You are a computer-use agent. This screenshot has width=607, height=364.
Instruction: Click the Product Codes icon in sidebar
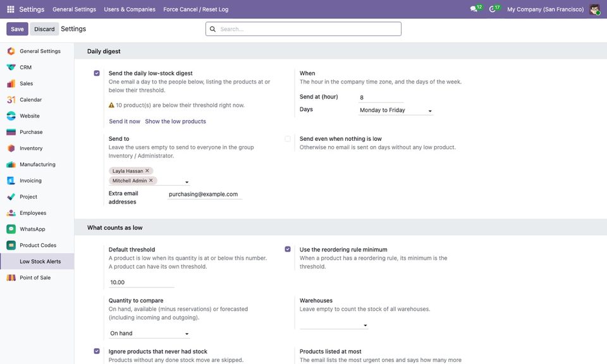coord(11,245)
